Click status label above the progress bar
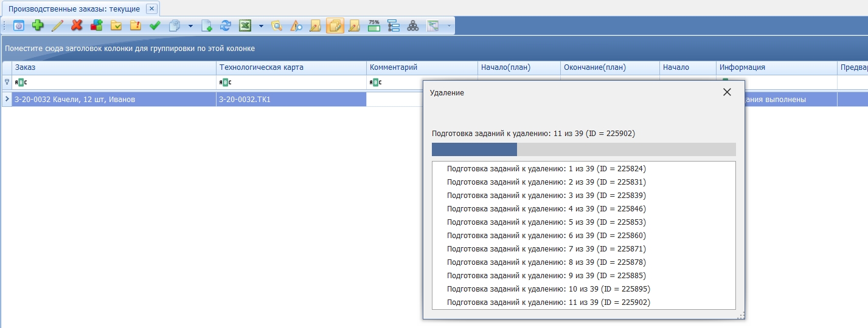Image resolution: width=868 pixels, height=328 pixels. click(x=533, y=133)
